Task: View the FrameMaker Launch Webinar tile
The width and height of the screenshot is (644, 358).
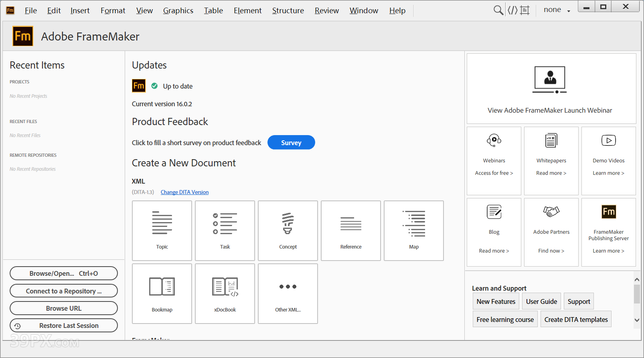Action: (551, 89)
